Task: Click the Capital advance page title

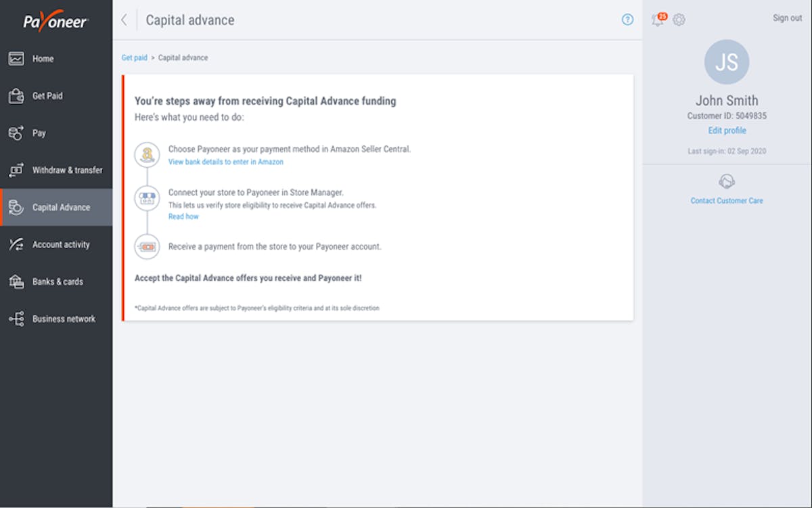Action: [x=190, y=20]
